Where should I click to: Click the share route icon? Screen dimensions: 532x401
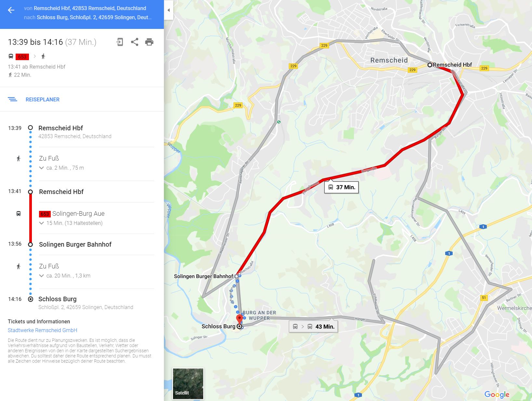135,42
